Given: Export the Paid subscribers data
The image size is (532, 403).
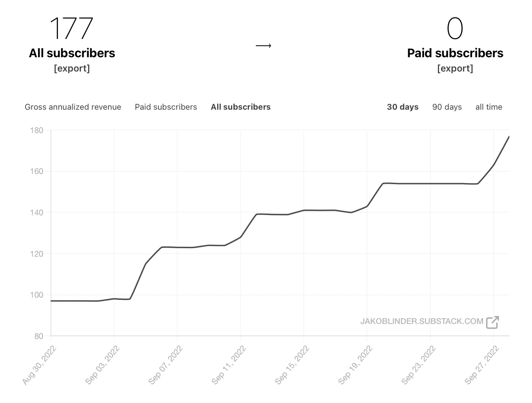Looking at the screenshot, I should [x=455, y=68].
